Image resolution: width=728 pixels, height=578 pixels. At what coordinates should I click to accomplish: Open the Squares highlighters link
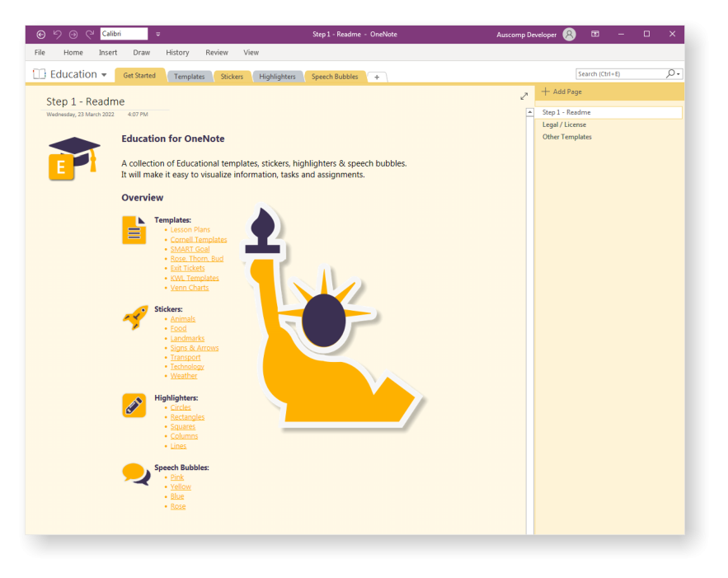[x=182, y=426]
